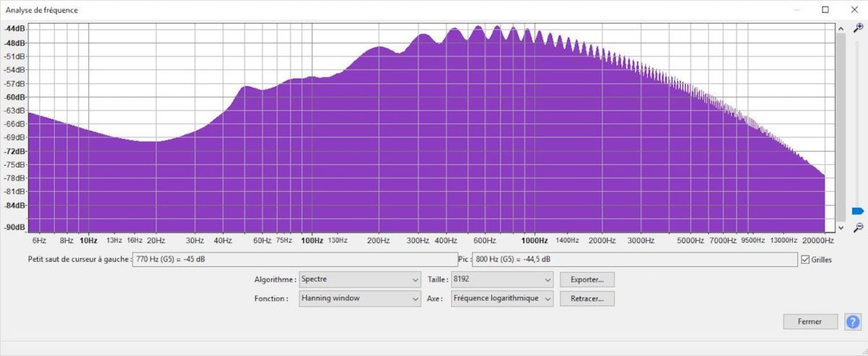Maximize the Analyse de fréquence window
Viewport: 868px width, 356px height.
(x=825, y=10)
